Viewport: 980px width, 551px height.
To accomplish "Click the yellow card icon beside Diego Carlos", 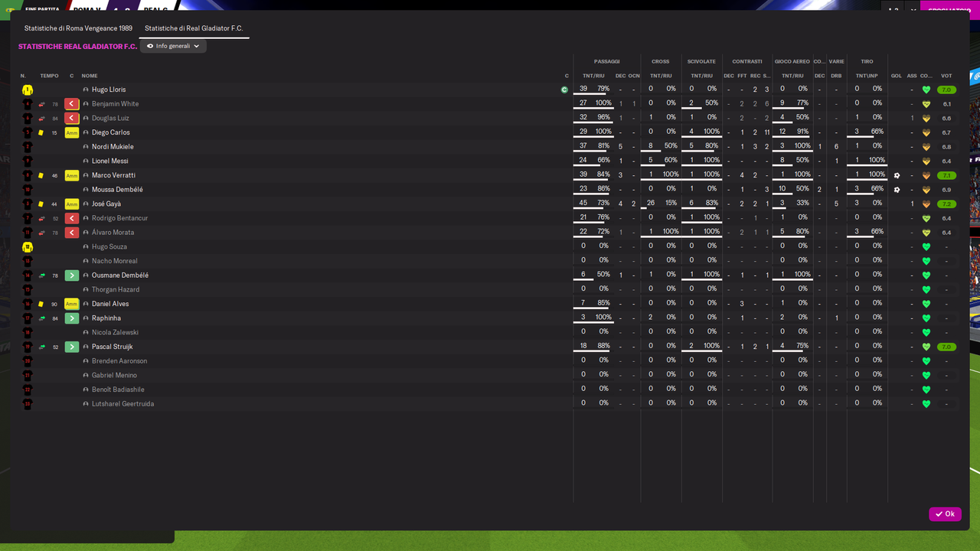I will [x=41, y=132].
